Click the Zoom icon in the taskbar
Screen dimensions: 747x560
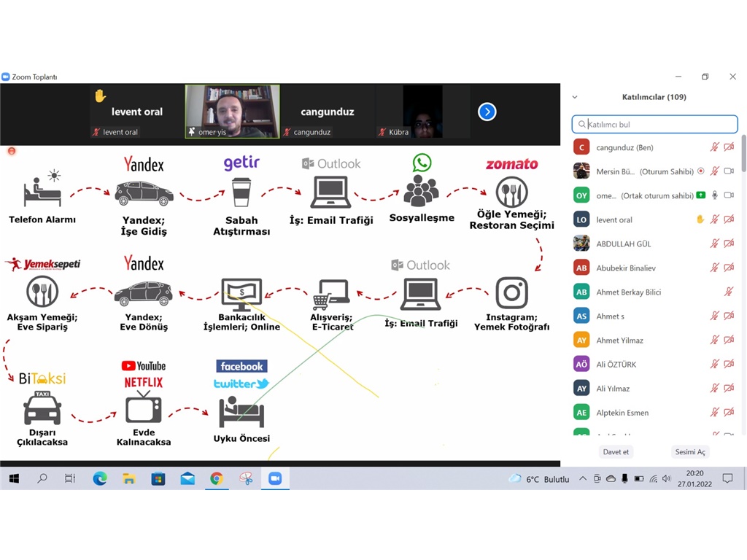tap(275, 478)
